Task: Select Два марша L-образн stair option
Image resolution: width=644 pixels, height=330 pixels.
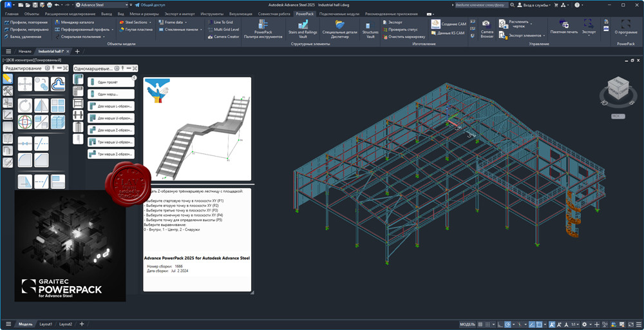Action: [111, 106]
